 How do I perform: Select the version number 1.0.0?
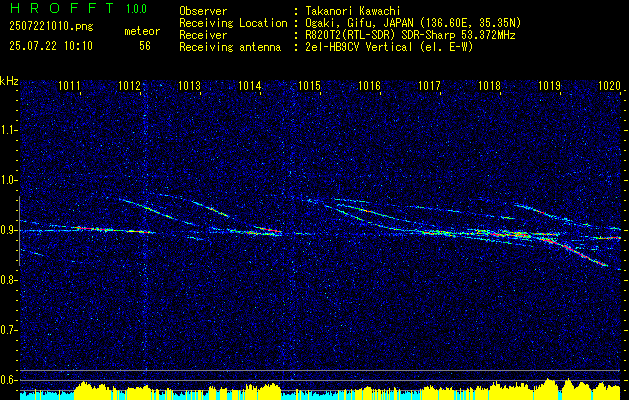pyautogui.click(x=136, y=9)
